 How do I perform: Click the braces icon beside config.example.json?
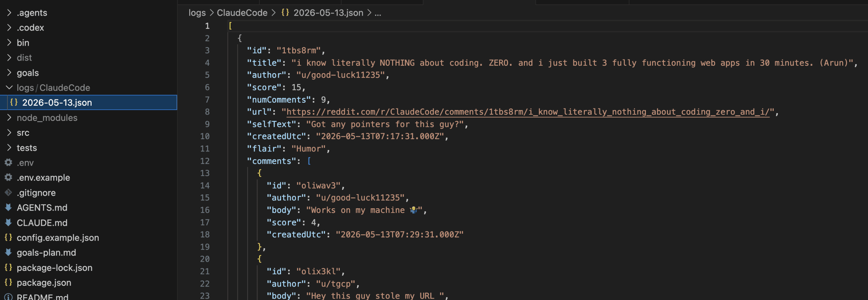(8, 237)
